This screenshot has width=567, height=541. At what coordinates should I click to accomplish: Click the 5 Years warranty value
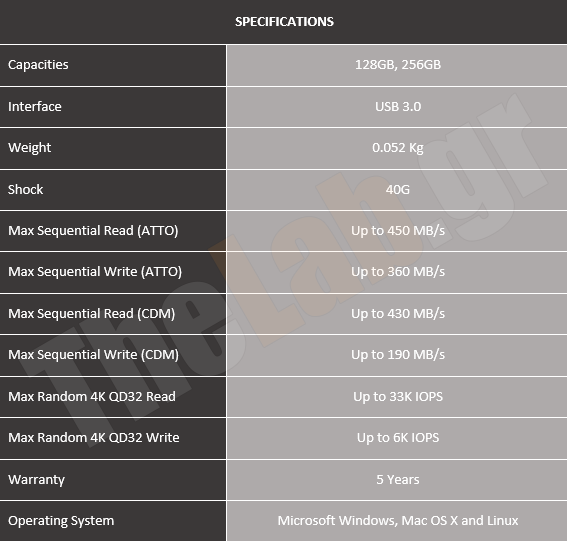[x=398, y=480]
